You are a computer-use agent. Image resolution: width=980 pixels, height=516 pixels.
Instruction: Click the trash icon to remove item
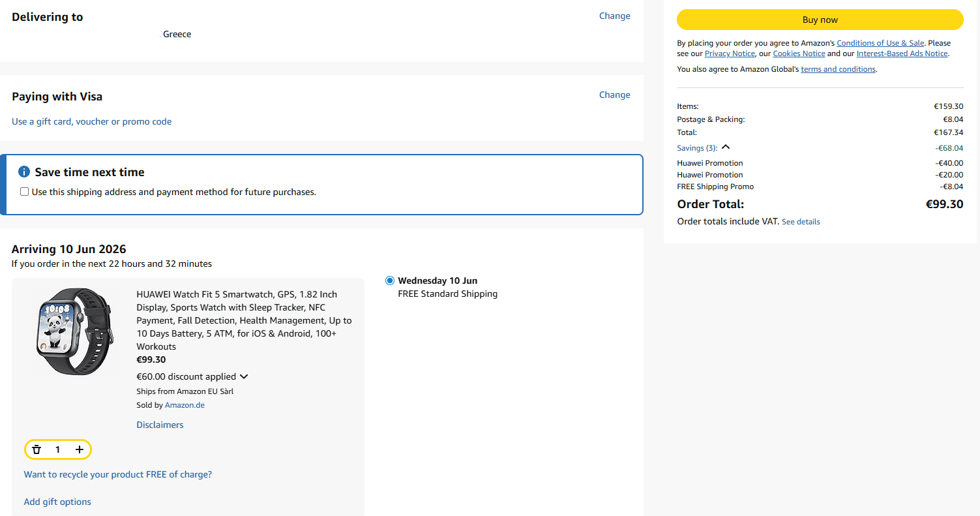37,449
